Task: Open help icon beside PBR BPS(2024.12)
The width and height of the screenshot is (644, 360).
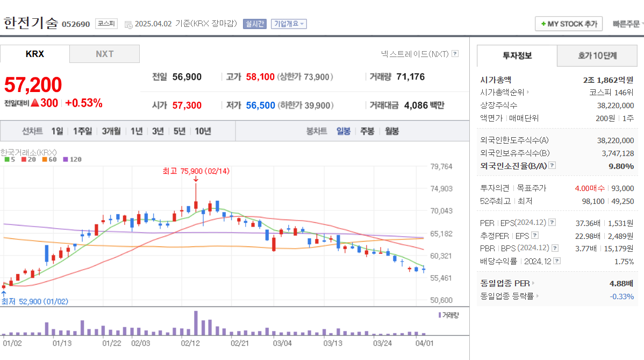Action: pyautogui.click(x=555, y=248)
